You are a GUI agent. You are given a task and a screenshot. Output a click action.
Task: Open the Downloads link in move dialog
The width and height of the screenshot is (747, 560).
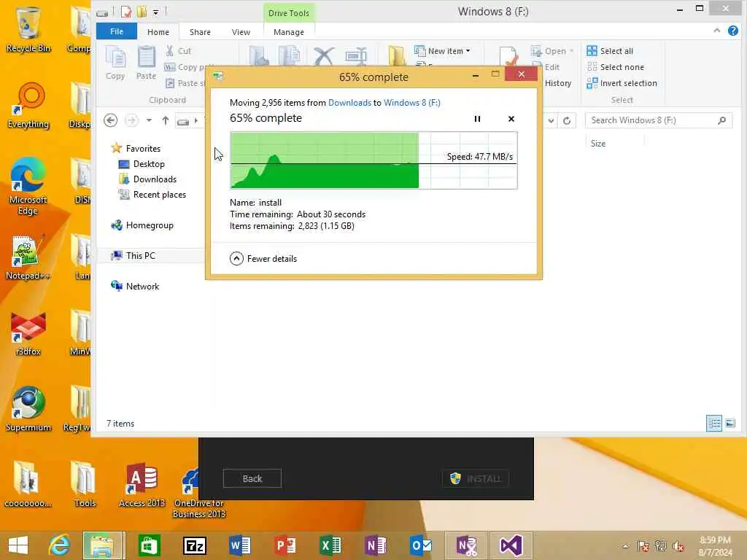tap(349, 103)
